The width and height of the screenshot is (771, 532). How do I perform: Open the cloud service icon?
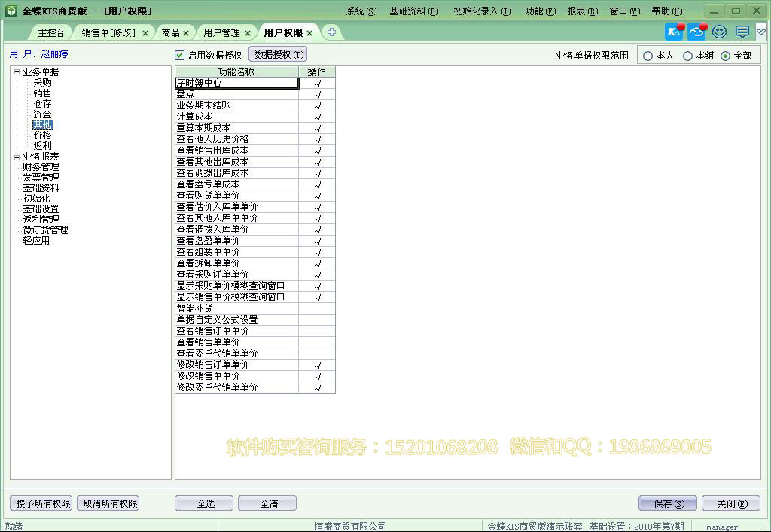coord(697,32)
